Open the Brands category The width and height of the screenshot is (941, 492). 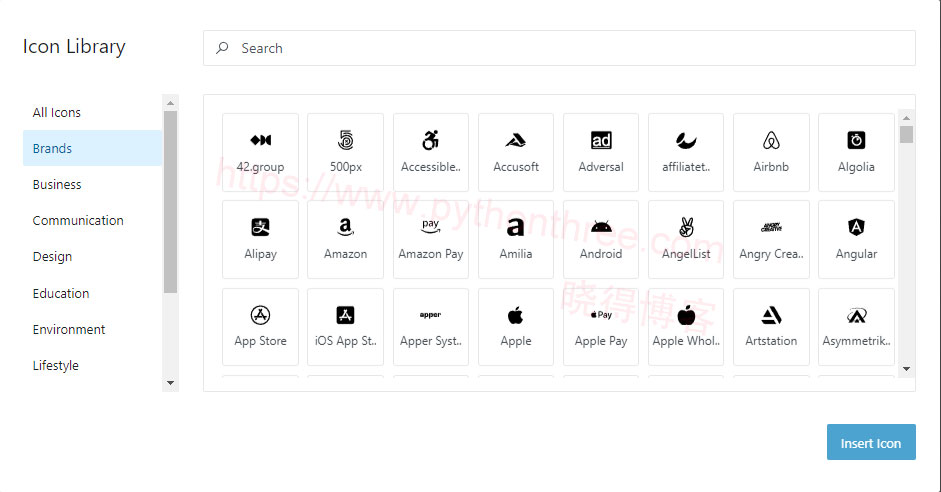92,148
